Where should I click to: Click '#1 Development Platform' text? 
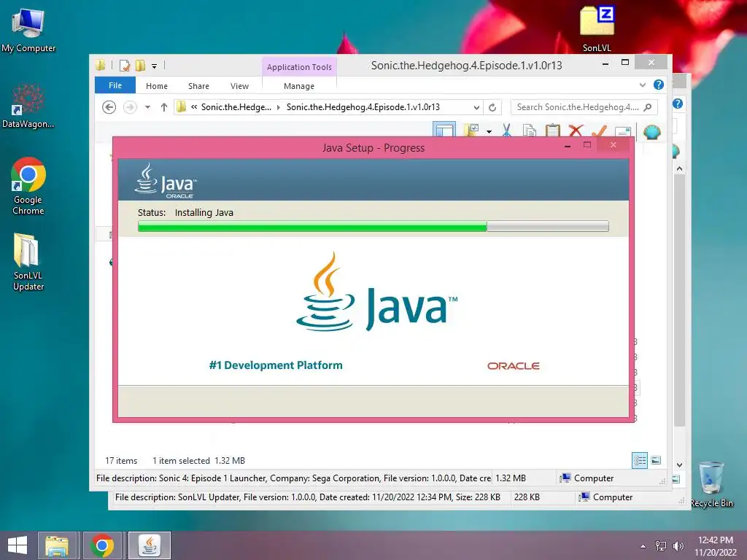(276, 365)
